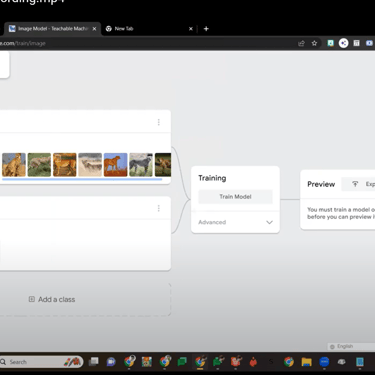375x375 pixels.
Task: Click the share page icon in address bar
Action: click(301, 43)
